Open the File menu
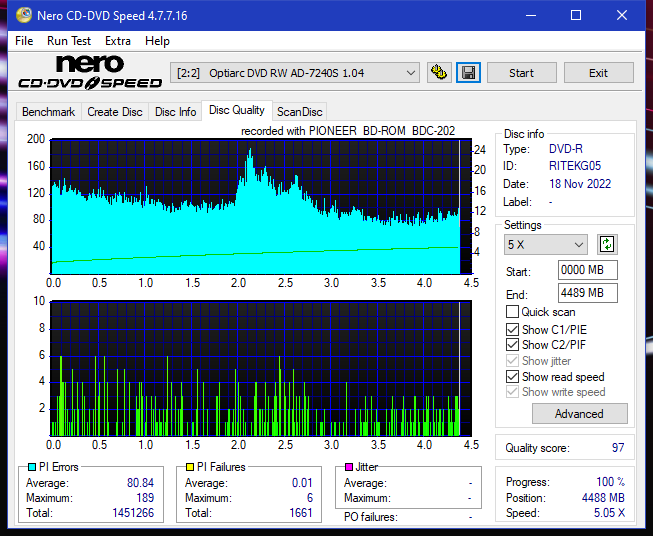Screen dimensions: 653x536 tap(24, 41)
